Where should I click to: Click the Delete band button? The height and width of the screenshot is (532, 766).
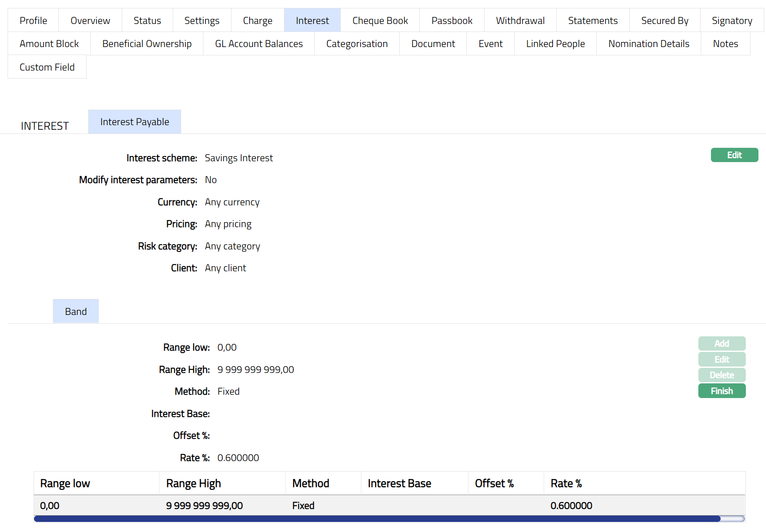(x=721, y=375)
